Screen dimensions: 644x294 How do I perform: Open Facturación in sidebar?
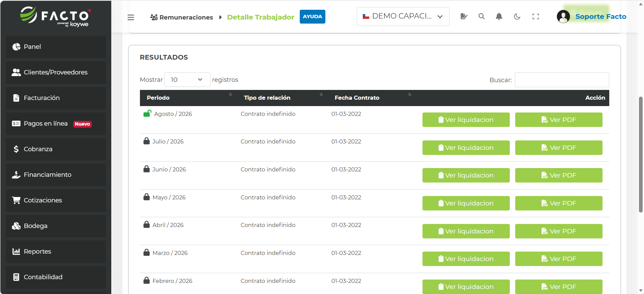coord(56,98)
